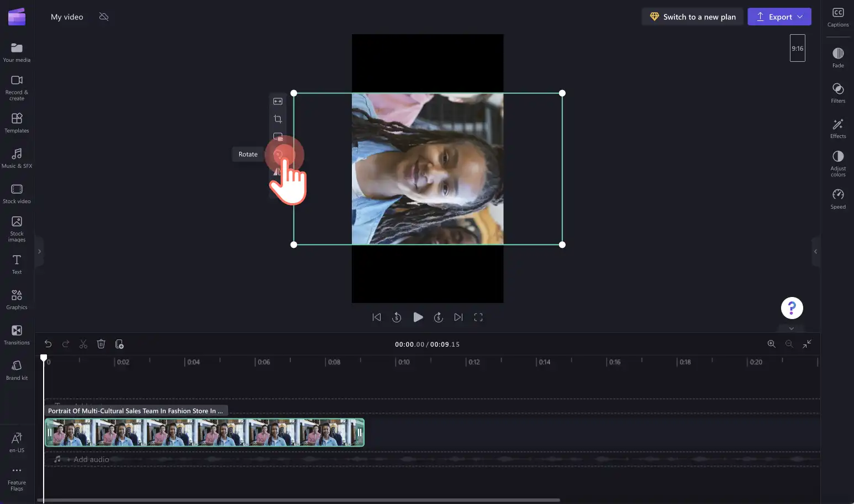This screenshot has height=504, width=854.
Task: Open the Captions panel
Action: pyautogui.click(x=838, y=17)
